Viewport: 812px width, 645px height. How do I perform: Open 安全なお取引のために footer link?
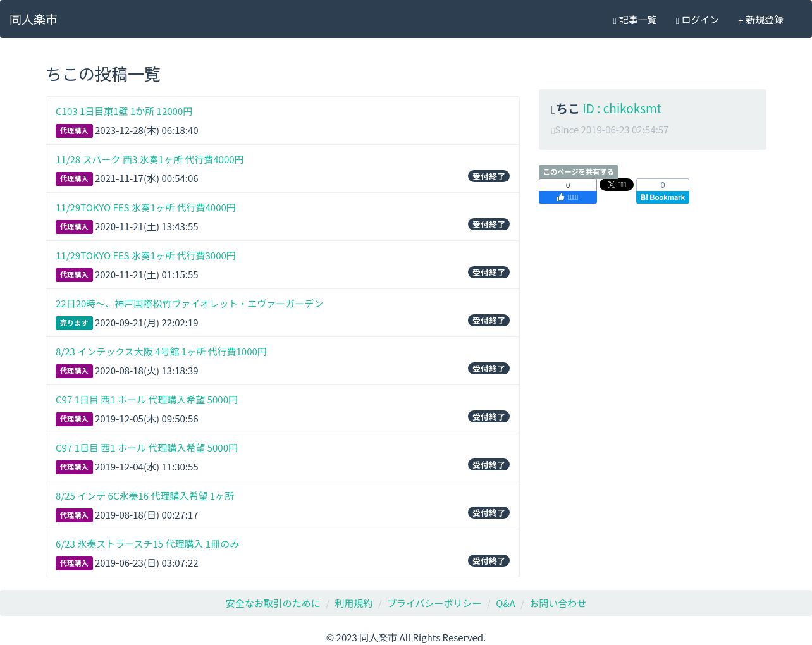point(273,603)
